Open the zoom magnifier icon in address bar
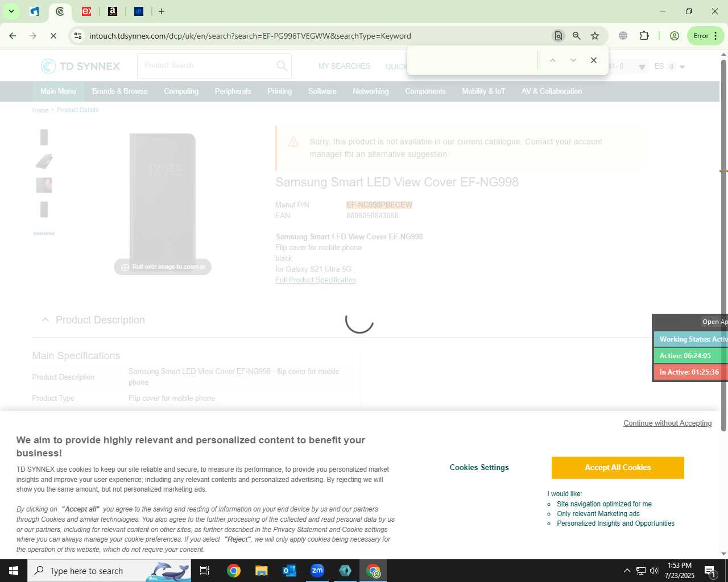The image size is (728, 582). pos(577,36)
